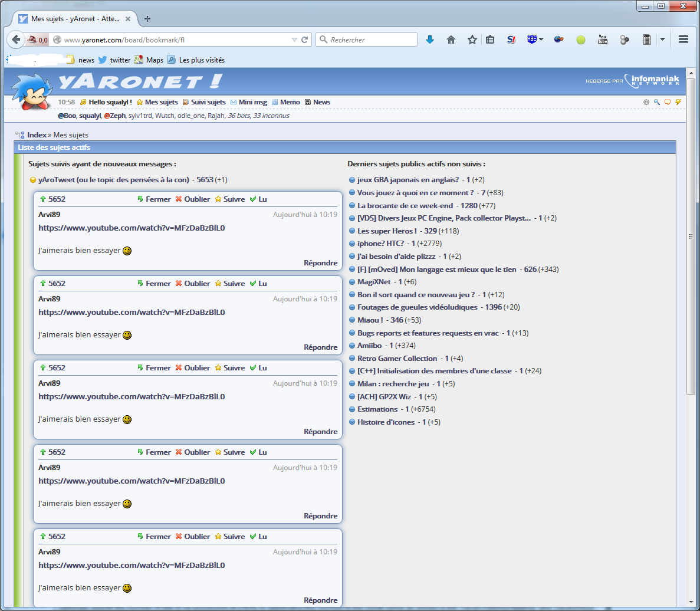Click the magnifier search icon in yAronet header
Viewport: 700px width, 611px height.
(x=656, y=102)
